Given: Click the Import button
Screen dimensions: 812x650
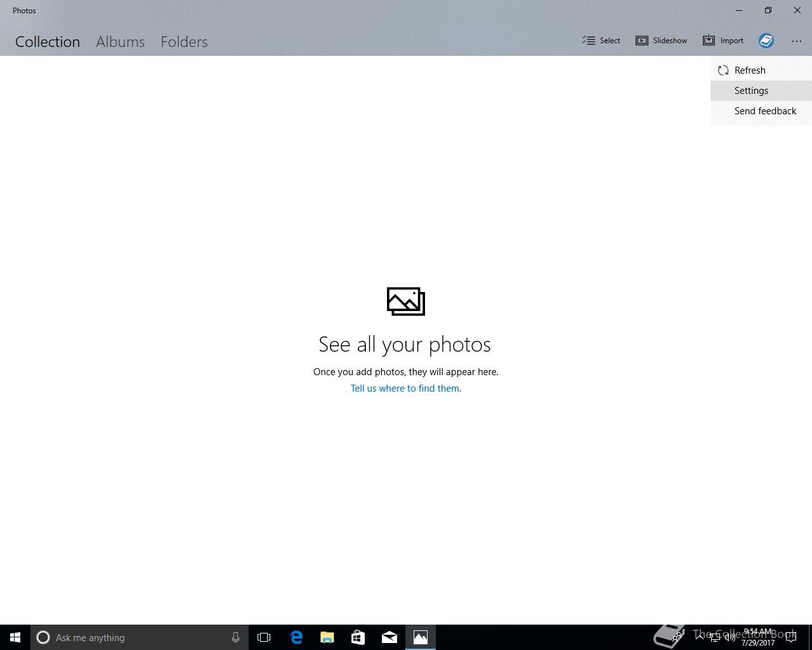Looking at the screenshot, I should (x=723, y=41).
